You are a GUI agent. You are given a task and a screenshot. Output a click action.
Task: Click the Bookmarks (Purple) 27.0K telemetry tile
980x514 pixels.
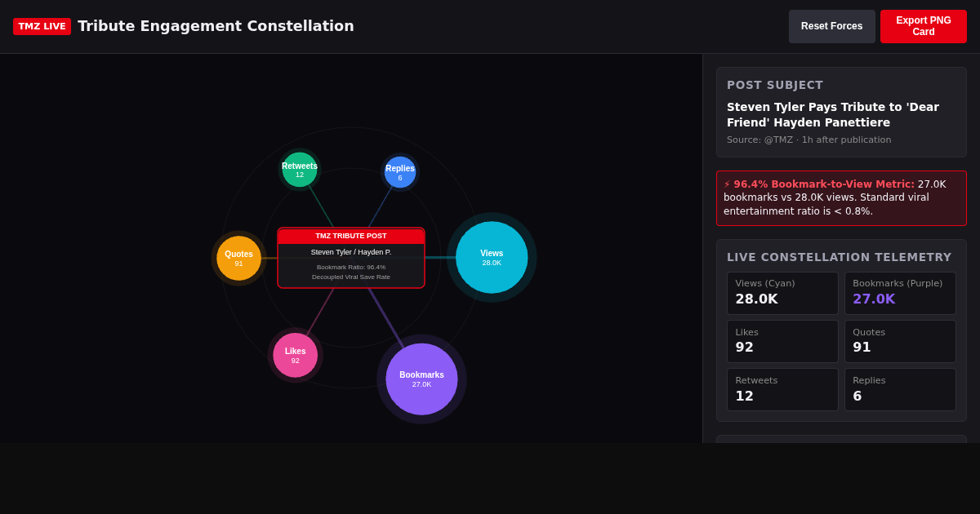click(900, 293)
